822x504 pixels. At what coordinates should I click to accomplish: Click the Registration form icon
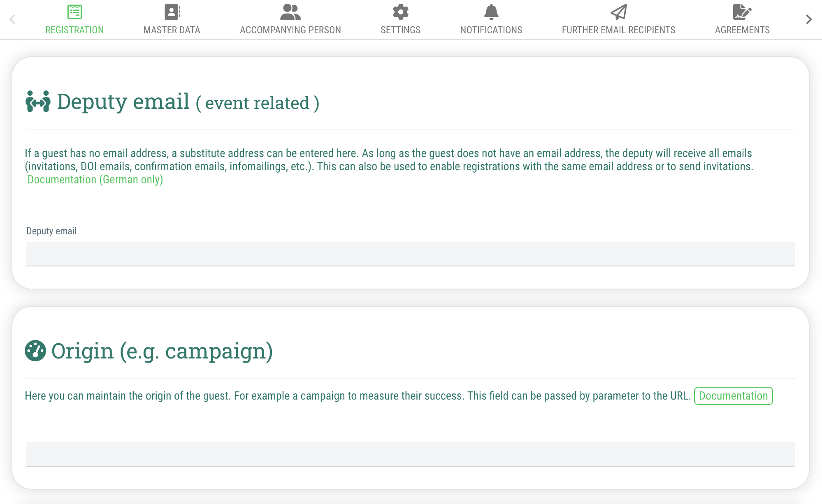[x=74, y=12]
